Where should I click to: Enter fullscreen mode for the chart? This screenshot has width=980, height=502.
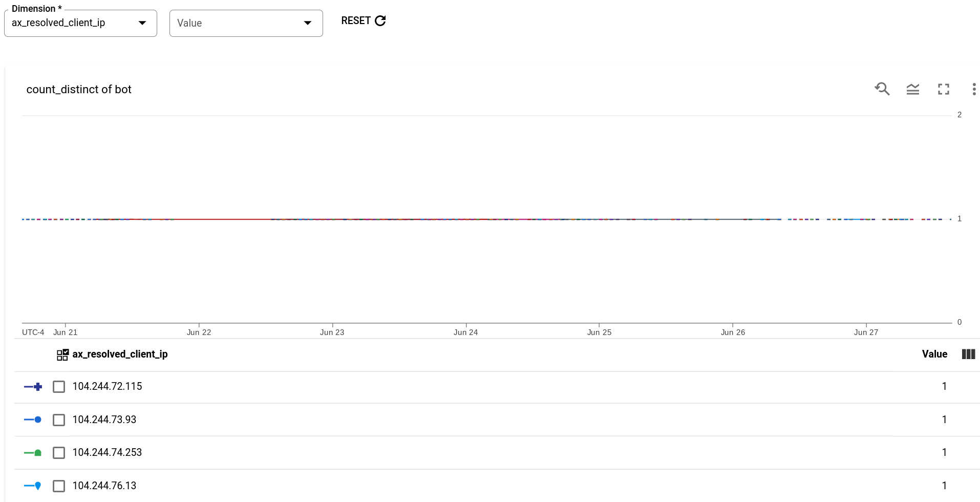(x=944, y=89)
